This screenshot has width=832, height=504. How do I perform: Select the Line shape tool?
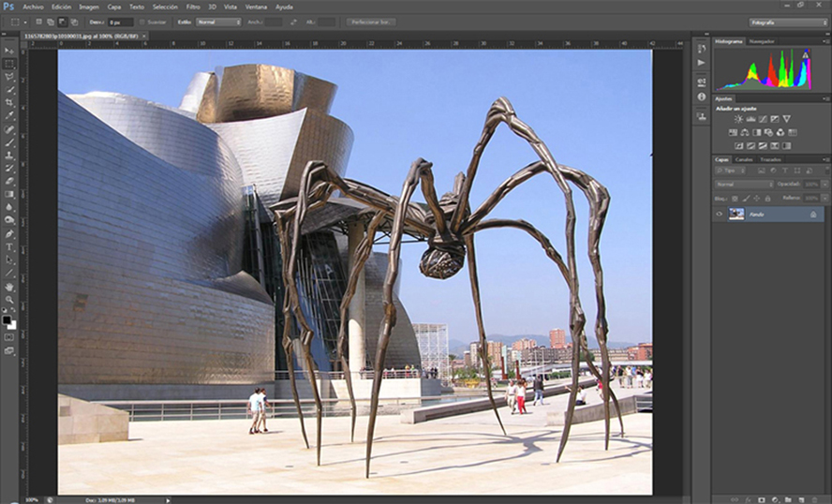(9, 274)
